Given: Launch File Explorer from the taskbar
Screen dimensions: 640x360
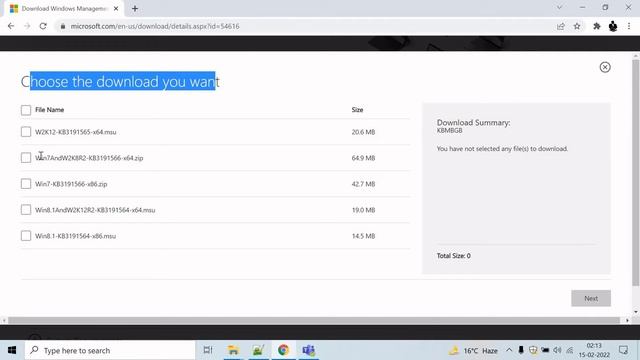Looking at the screenshot, I should point(233,350).
